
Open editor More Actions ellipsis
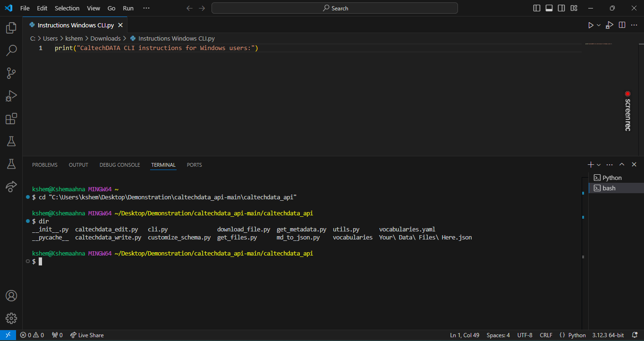coord(634,25)
